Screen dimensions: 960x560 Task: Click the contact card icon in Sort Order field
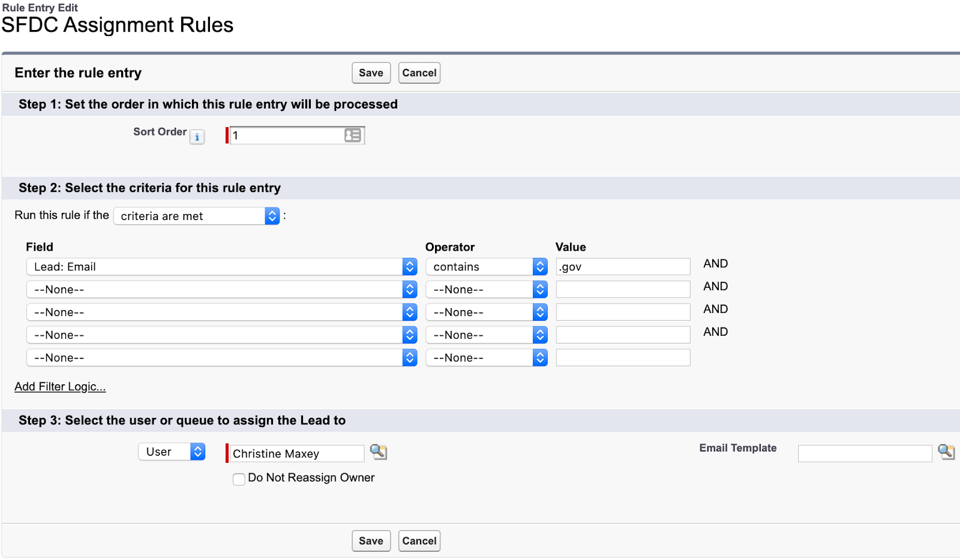(353, 136)
